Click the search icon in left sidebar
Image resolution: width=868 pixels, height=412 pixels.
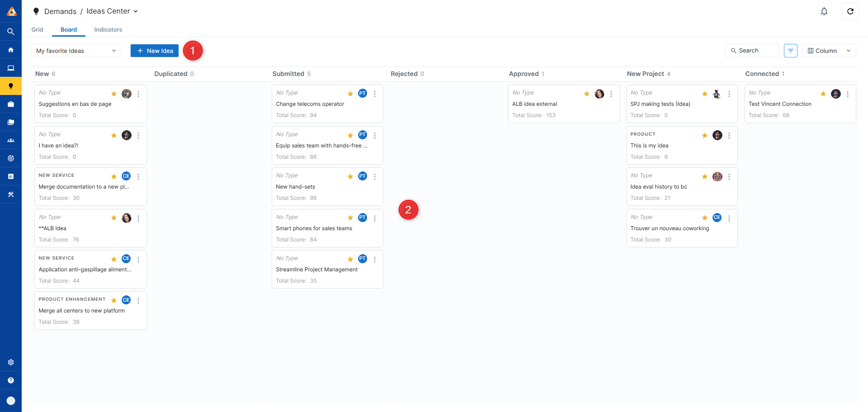tap(11, 32)
